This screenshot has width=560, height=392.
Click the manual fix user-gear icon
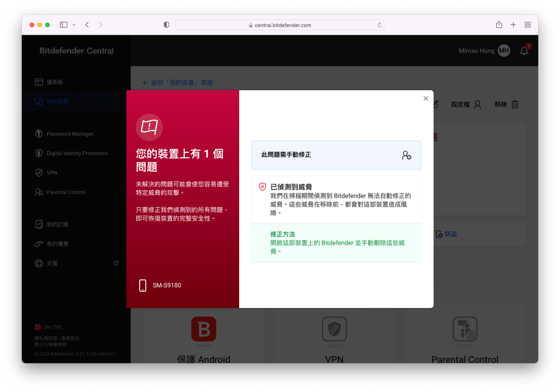(407, 155)
